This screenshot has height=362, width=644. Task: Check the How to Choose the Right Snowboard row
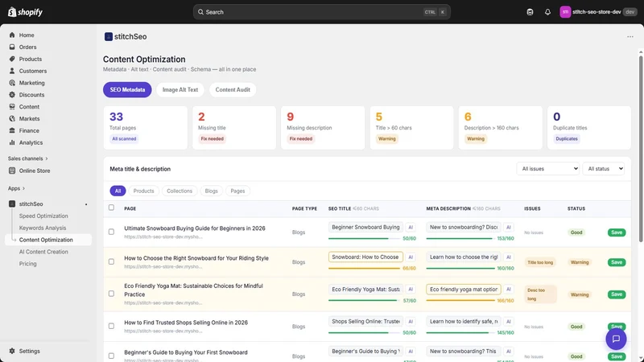[x=111, y=261]
